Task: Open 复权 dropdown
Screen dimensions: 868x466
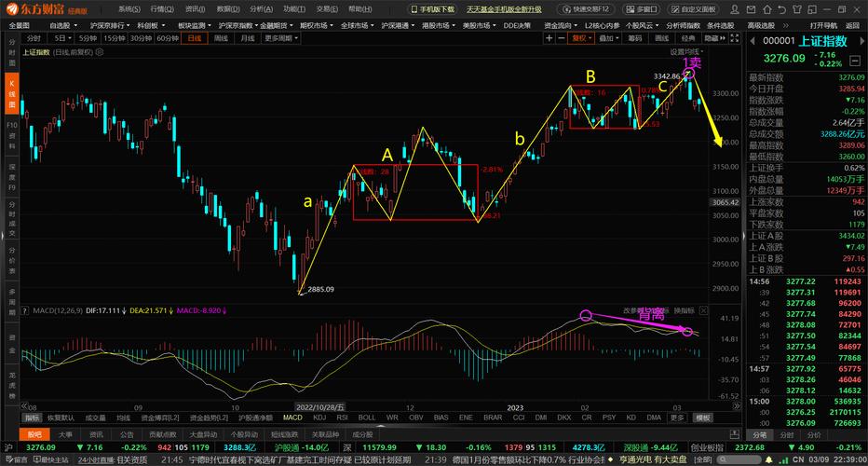Action: click(581, 39)
